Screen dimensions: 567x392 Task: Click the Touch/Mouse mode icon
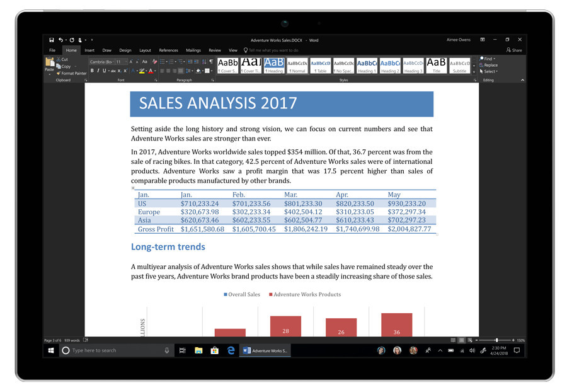[80, 40]
